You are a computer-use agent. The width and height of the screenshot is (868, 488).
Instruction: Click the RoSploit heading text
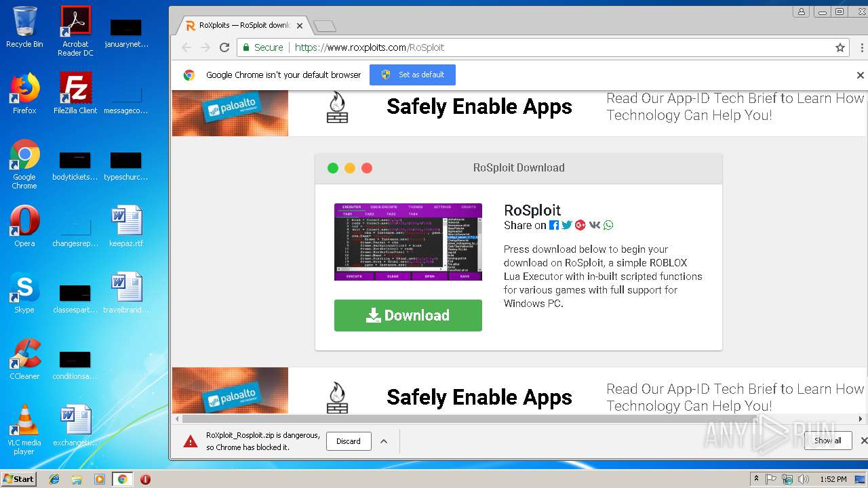click(532, 210)
